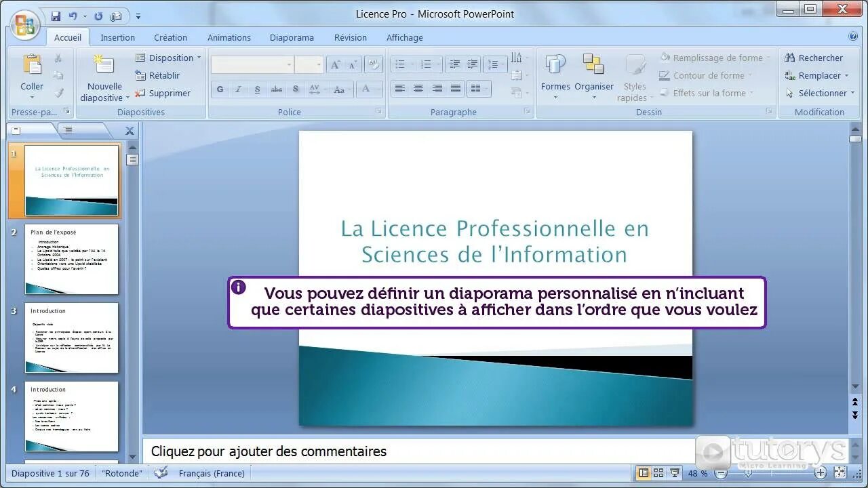Click Rétablir to reset the slide
Screen dimensions: 868x488
click(157, 75)
